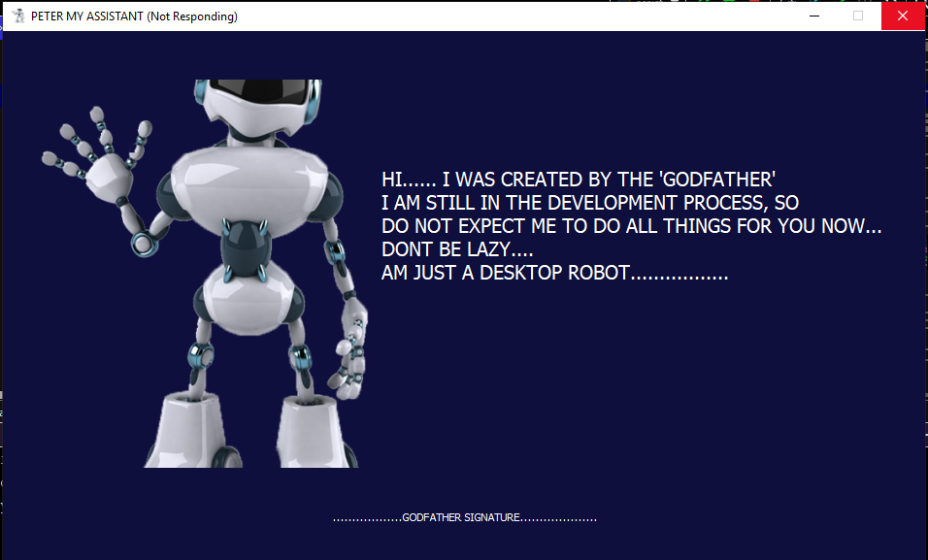Click the 'AM JUST A DESKTOP ROBOT' text
The width and height of the screenshot is (928, 560).
pyautogui.click(x=554, y=273)
